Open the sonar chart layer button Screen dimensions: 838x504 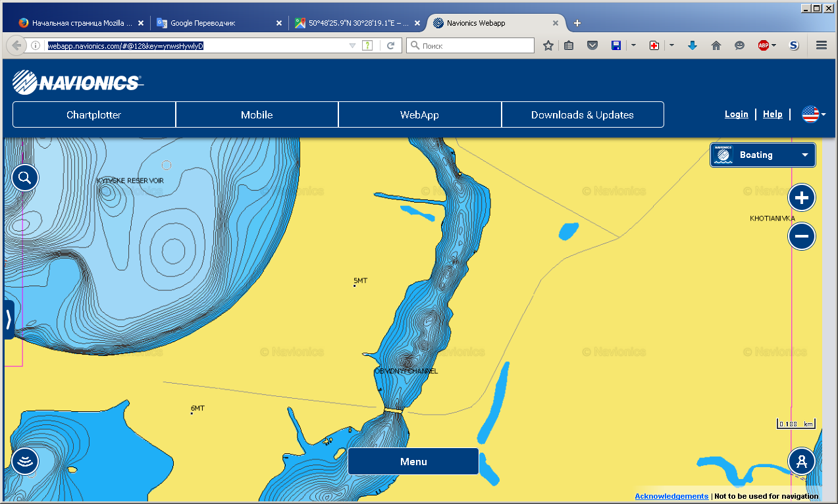[x=25, y=461]
